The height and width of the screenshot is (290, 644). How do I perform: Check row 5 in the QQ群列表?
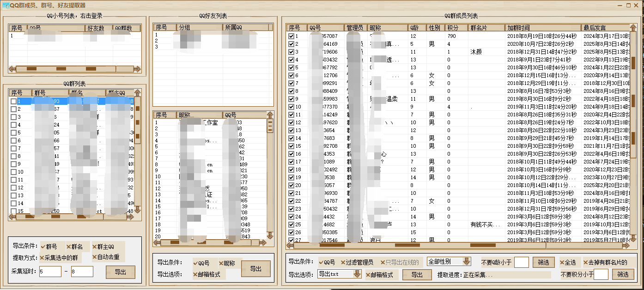(14, 133)
